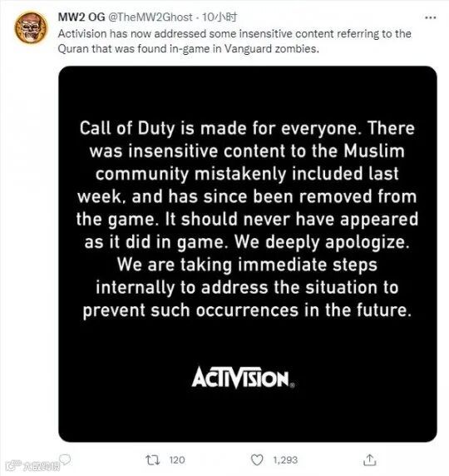Click the Activision logo in the image
449x476 pixels.
243,378
